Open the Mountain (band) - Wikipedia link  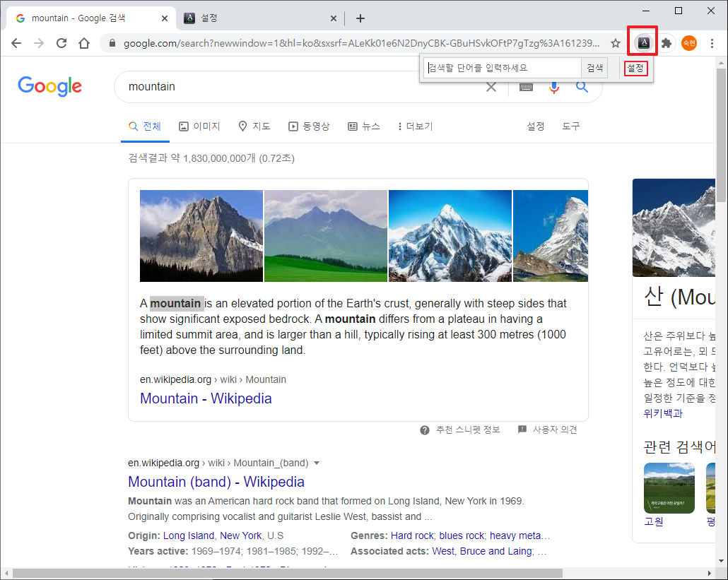coord(216,482)
